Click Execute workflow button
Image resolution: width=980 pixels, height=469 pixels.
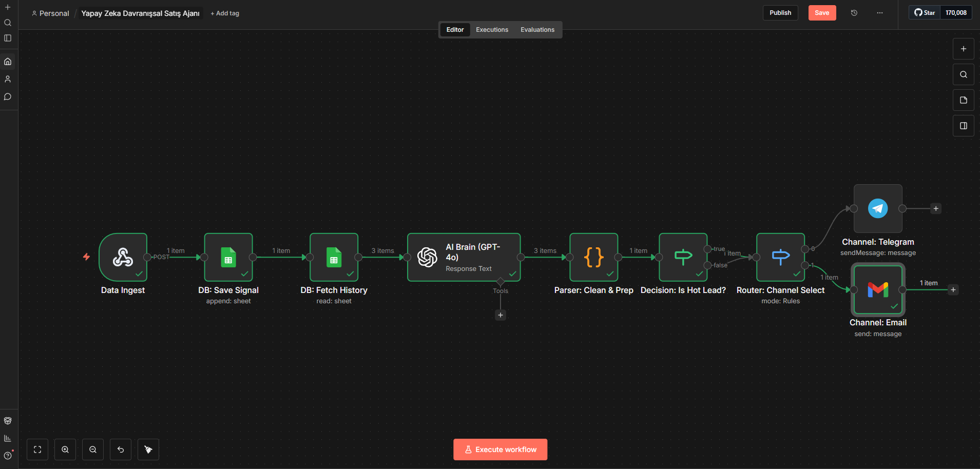(501, 450)
